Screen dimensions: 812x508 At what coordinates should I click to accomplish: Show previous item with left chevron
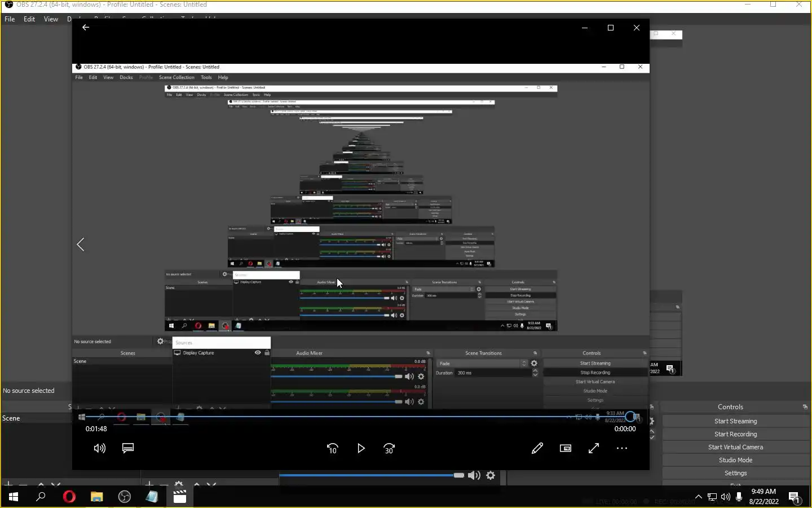point(81,244)
